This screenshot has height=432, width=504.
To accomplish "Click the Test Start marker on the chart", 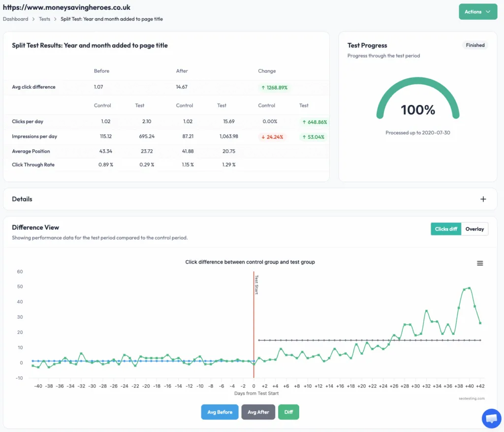I will coord(253,286).
